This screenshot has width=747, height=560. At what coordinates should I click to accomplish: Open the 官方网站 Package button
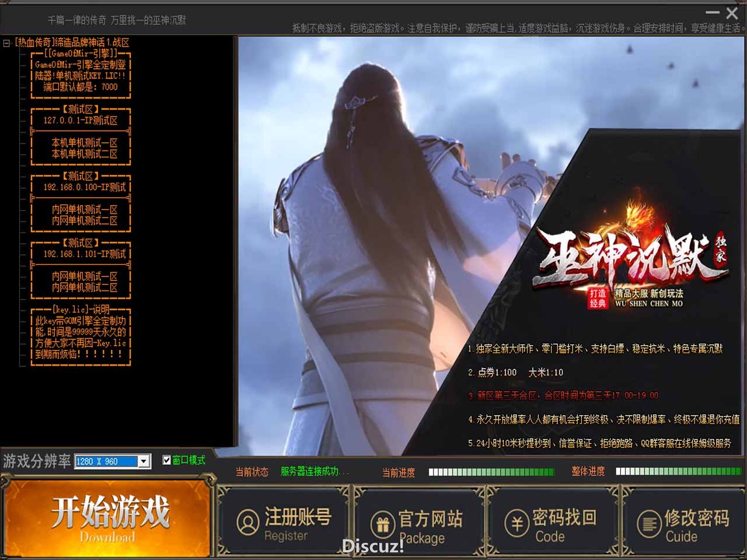pyautogui.click(x=418, y=521)
